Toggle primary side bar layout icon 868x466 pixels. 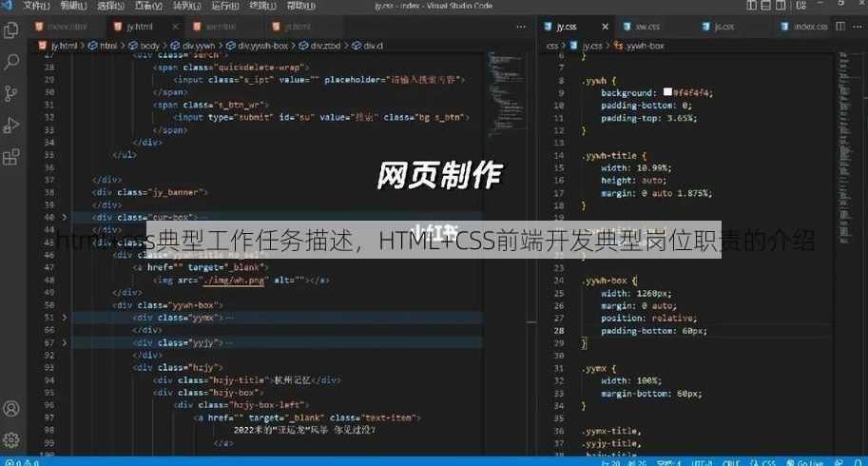click(751, 5)
